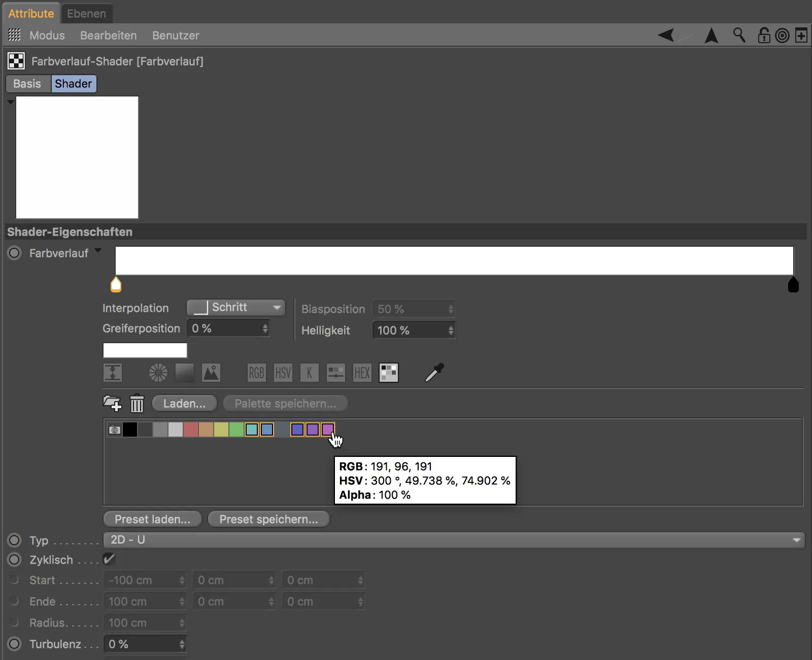This screenshot has width=812, height=660.
Task: Click add swatch group folder icon
Action: click(112, 404)
